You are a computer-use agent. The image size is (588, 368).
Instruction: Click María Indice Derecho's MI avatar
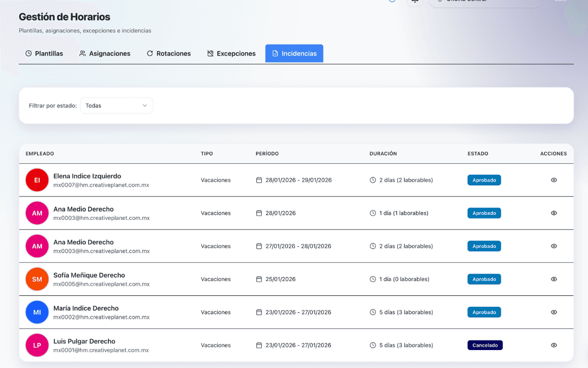pyautogui.click(x=37, y=312)
